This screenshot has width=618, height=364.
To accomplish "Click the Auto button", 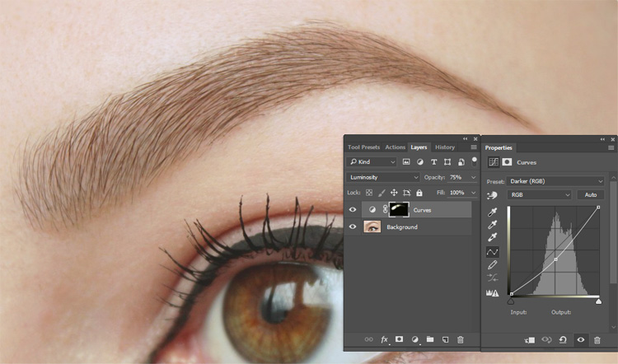I will 591,194.
